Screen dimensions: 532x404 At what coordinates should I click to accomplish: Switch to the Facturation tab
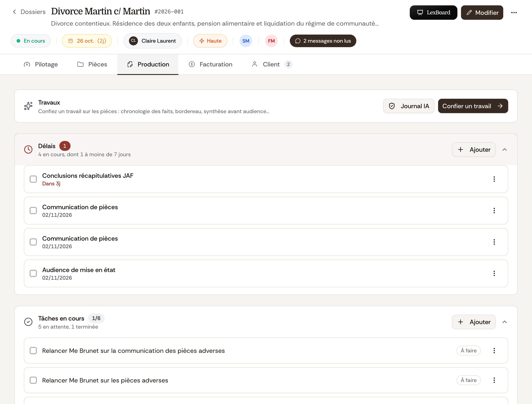[210, 64]
